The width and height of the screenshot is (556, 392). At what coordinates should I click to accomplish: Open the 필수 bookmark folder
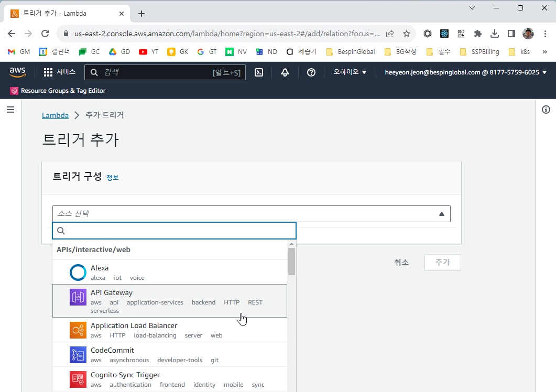pyautogui.click(x=438, y=52)
